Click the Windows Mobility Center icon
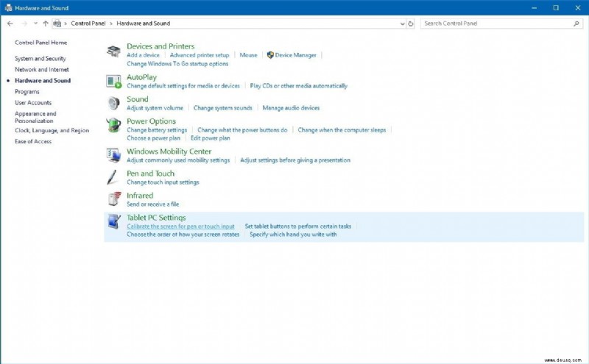This screenshot has width=589, height=364. pos(113,155)
